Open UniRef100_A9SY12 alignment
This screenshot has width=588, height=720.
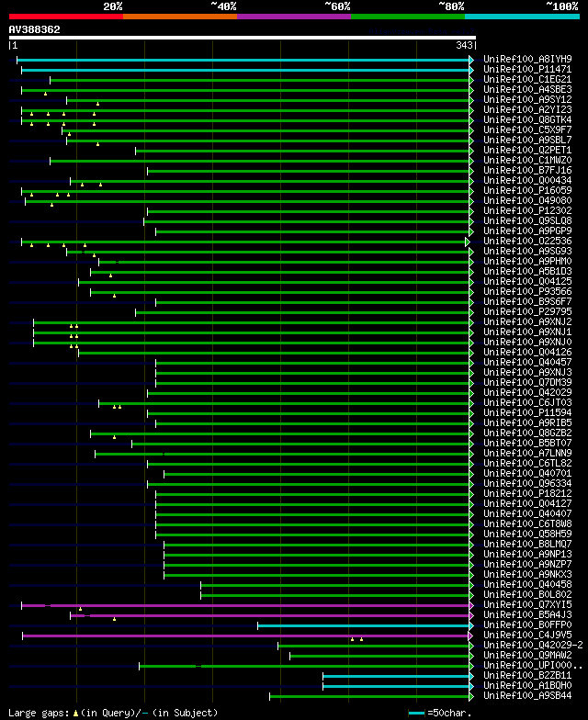point(527,99)
